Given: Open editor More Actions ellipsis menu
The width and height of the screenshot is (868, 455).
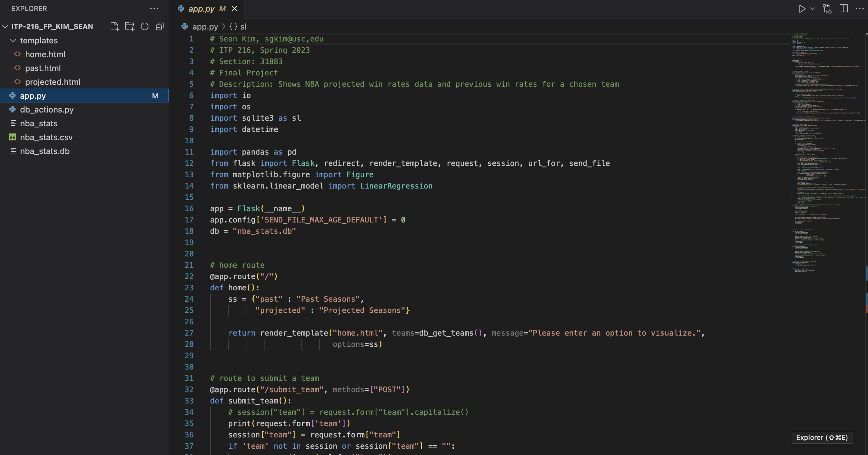Looking at the screenshot, I should (x=860, y=8).
